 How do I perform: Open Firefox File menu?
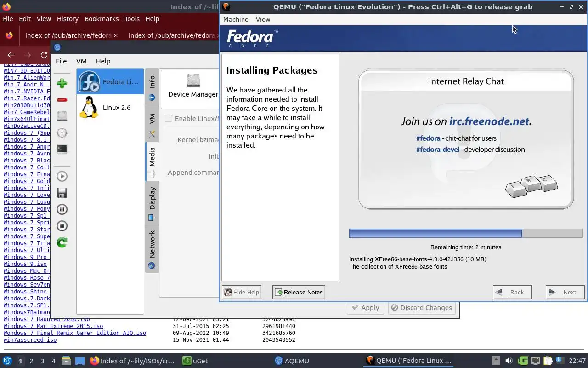(8, 19)
